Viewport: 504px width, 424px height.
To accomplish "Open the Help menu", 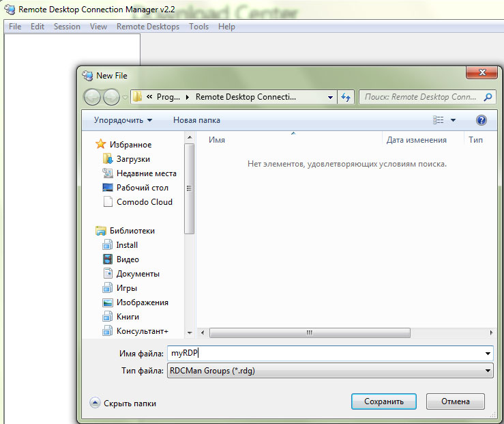I will [x=226, y=27].
